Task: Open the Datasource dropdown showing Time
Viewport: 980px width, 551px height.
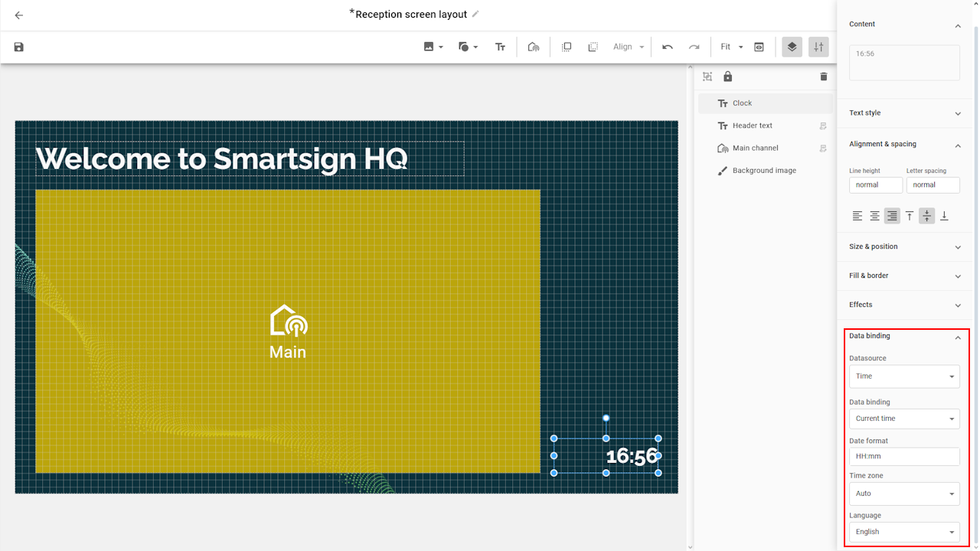Action: tap(904, 377)
